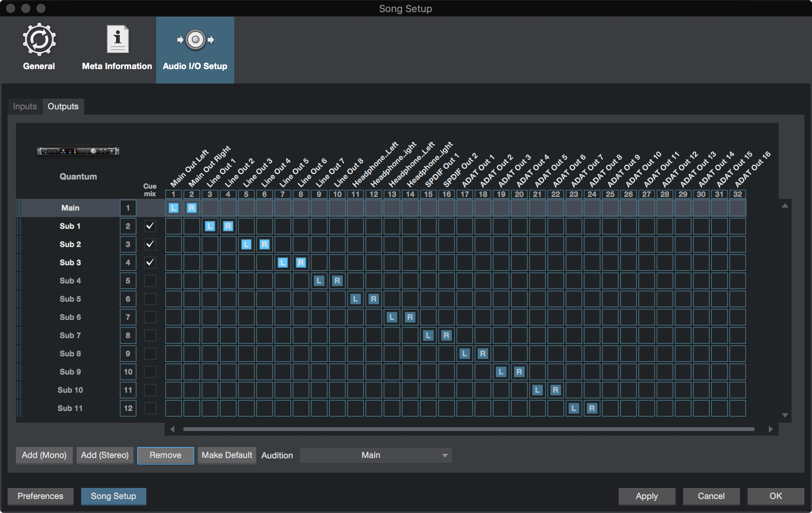This screenshot has height=513, width=812.
Task: Click the scroll down arrow beside matrix
Action: pos(785,415)
